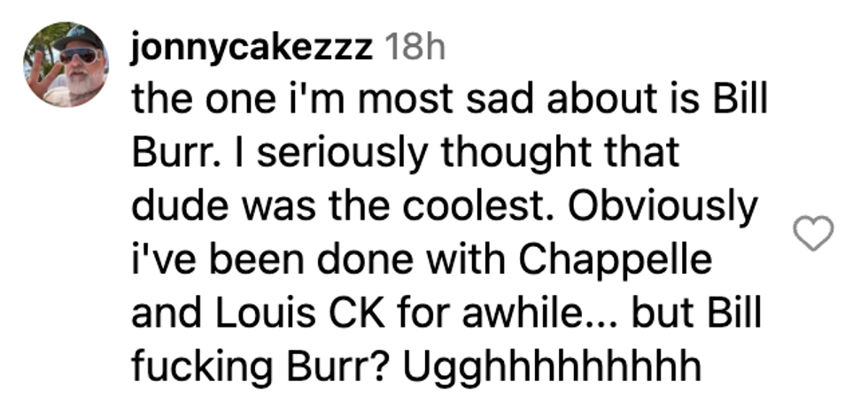Click the jonnycakezzz username

coord(252,49)
